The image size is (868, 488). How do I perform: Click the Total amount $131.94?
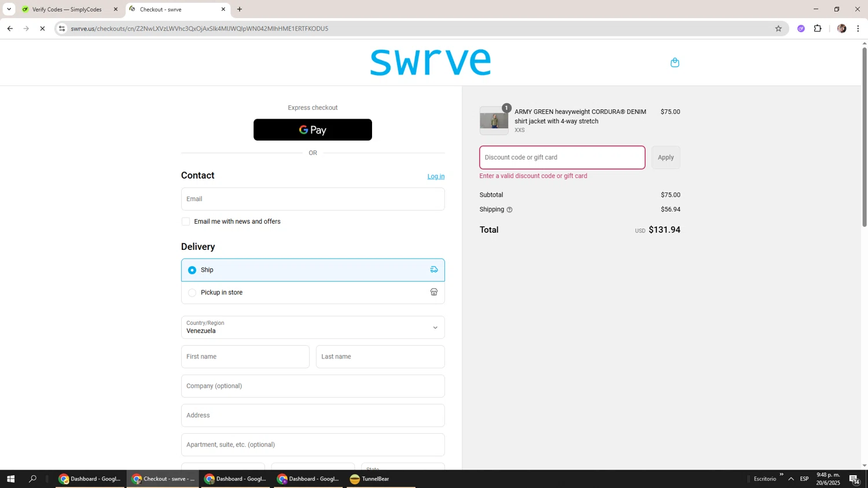pyautogui.click(x=664, y=230)
